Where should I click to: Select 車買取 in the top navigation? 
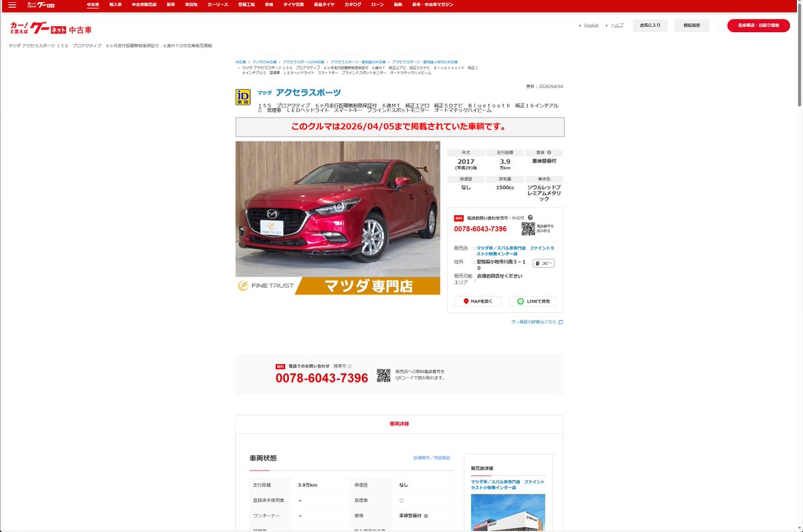pos(191,5)
